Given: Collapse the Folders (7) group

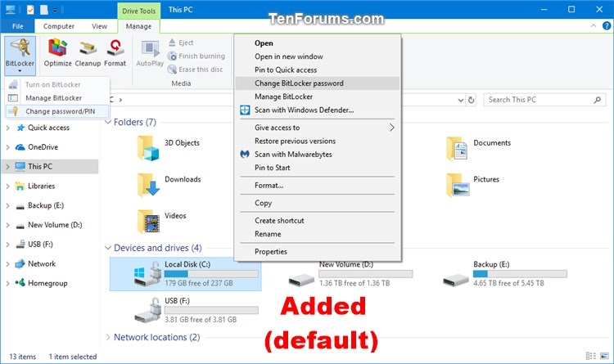Looking at the screenshot, I should [x=108, y=122].
